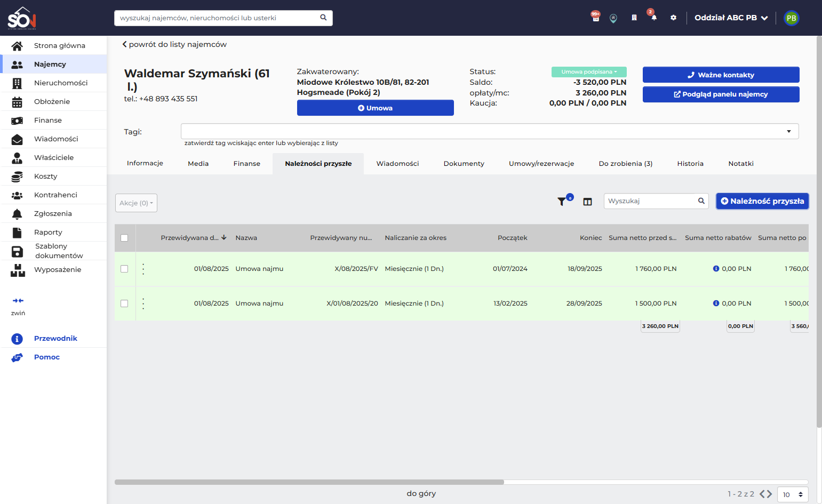Go back via powrót do listy najemców
The image size is (822, 504).
click(174, 44)
